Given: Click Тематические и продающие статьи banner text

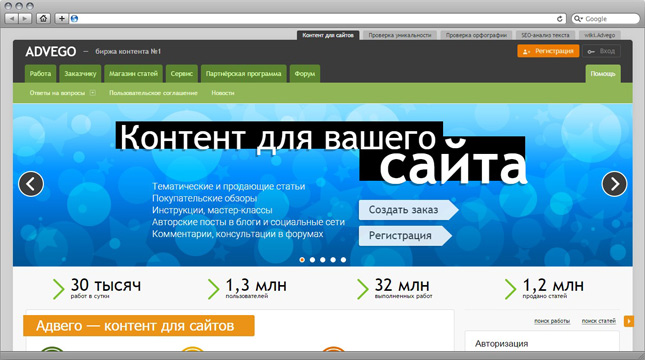Looking at the screenshot, I should (229, 186).
